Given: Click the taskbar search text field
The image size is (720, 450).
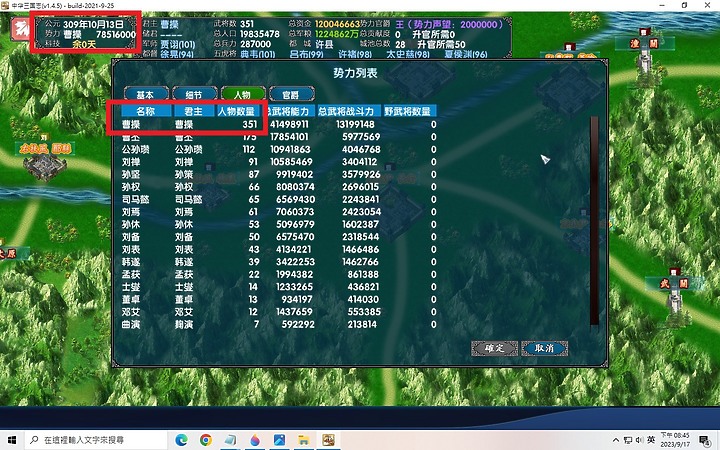Looking at the screenshot, I should (95, 440).
